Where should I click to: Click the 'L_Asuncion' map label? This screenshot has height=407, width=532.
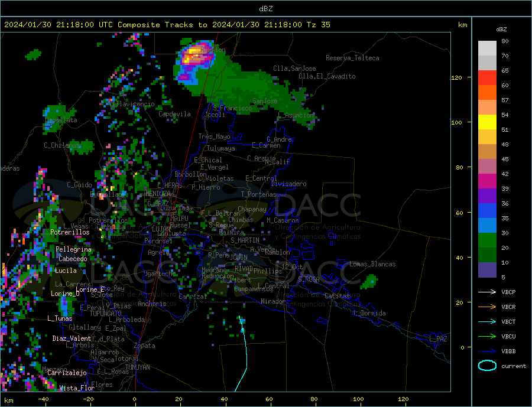coord(296,115)
